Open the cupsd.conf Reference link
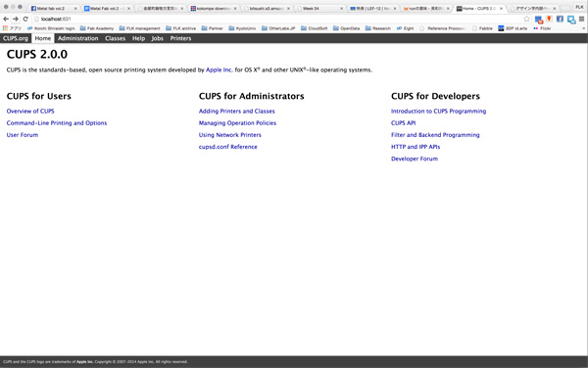The width and height of the screenshot is (588, 368). 228,147
